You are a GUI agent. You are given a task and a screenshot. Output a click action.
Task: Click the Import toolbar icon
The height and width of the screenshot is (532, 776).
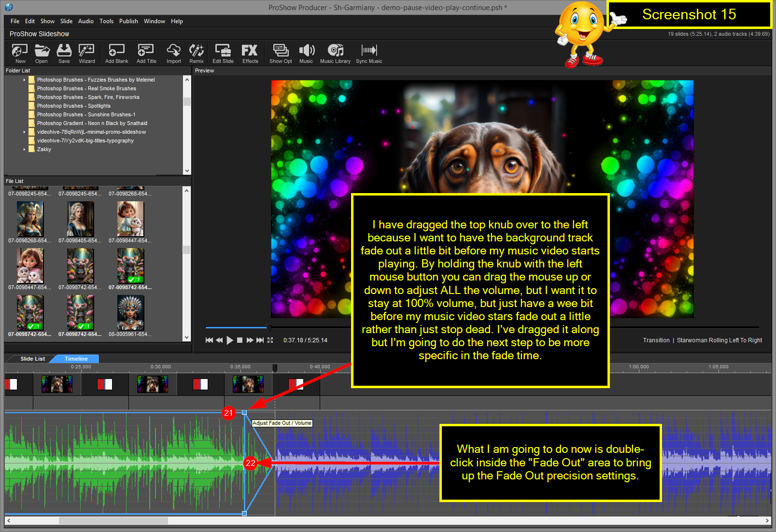173,54
